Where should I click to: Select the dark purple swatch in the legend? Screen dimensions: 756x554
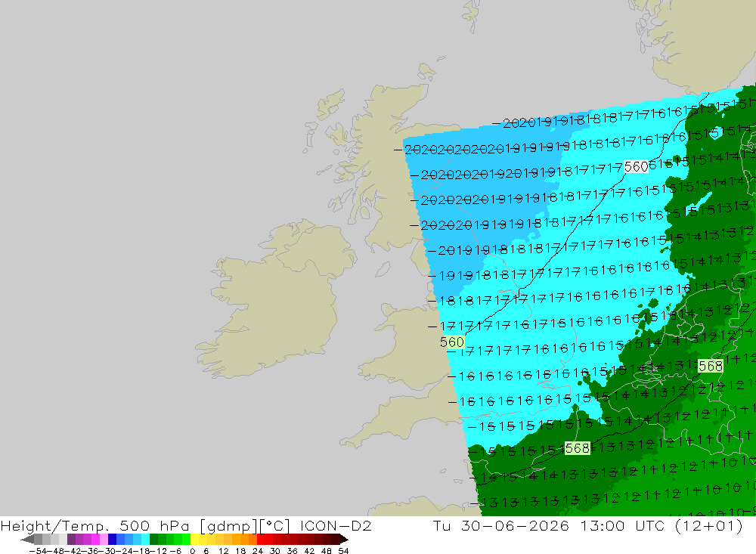[71, 540]
